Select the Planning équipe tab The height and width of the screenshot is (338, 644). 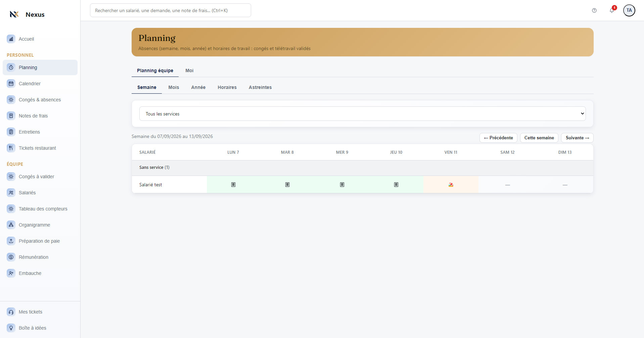coord(155,70)
